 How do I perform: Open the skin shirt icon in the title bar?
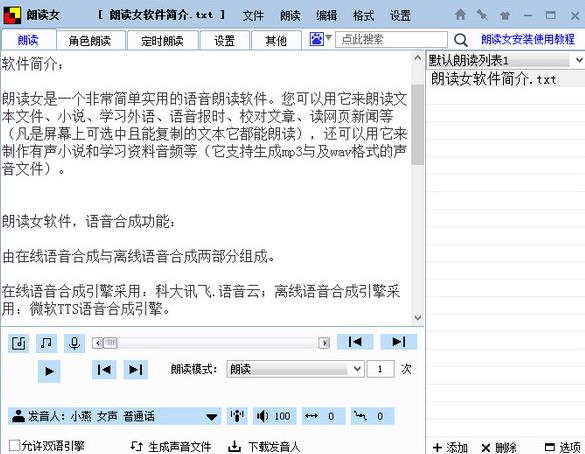[x=505, y=15]
